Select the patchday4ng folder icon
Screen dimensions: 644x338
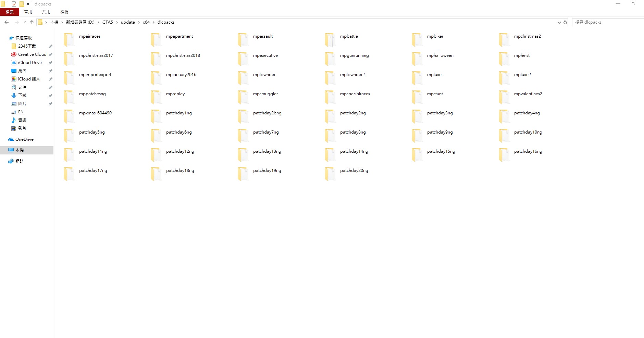click(504, 116)
